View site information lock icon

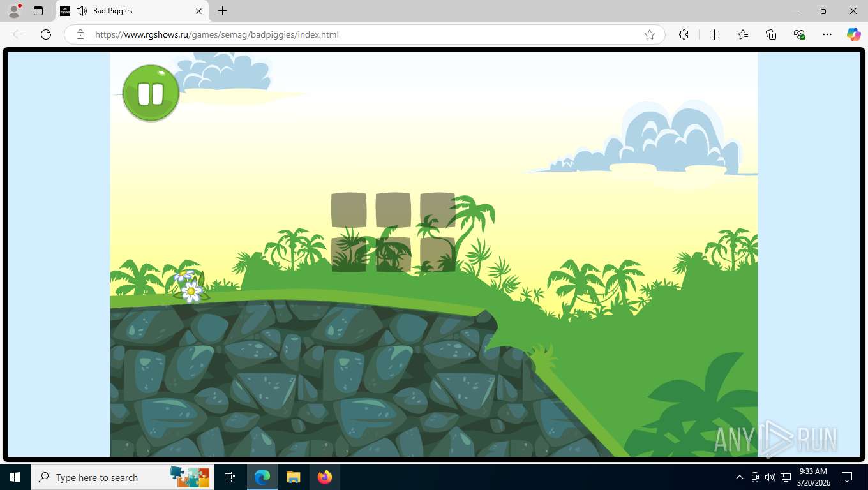point(80,34)
